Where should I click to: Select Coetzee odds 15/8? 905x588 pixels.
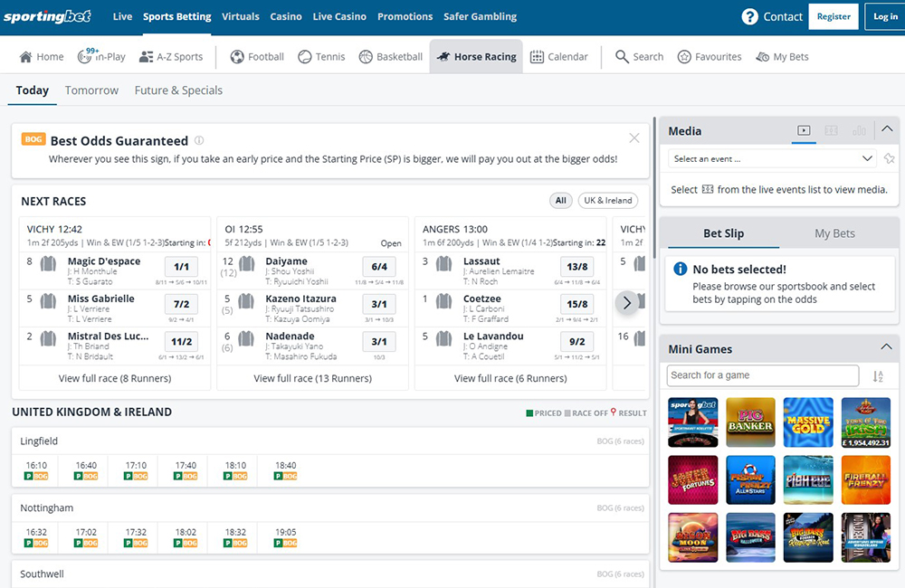point(577,304)
